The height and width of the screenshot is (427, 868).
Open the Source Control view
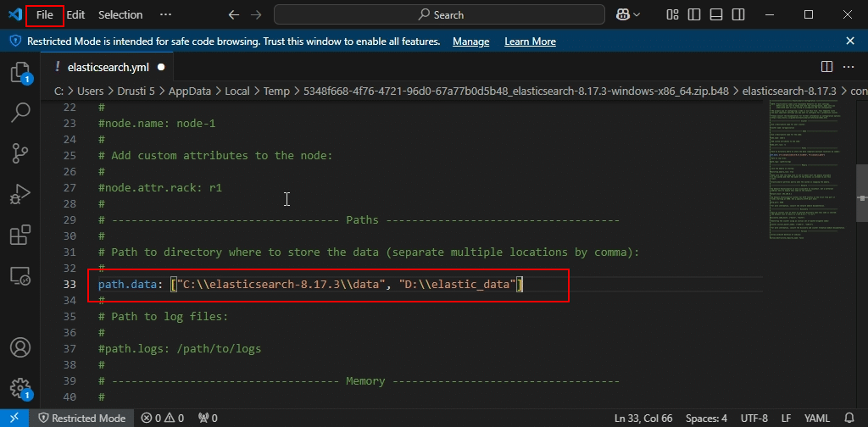[19, 152]
